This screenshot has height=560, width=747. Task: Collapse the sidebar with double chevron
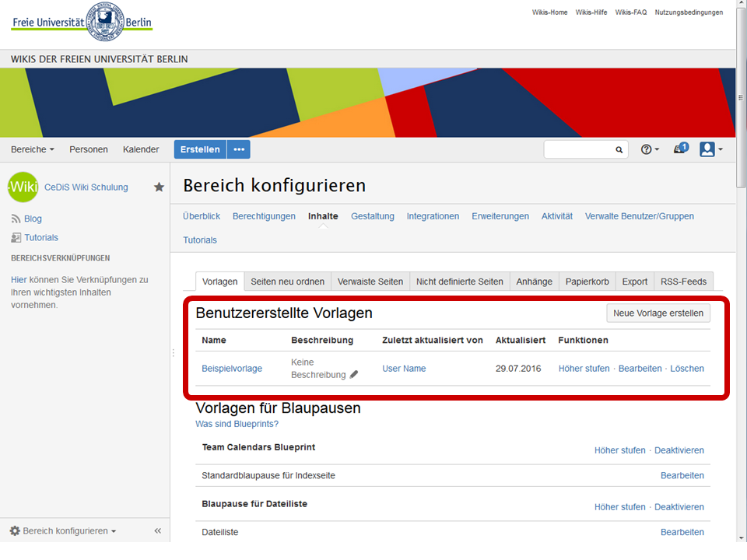tap(158, 530)
